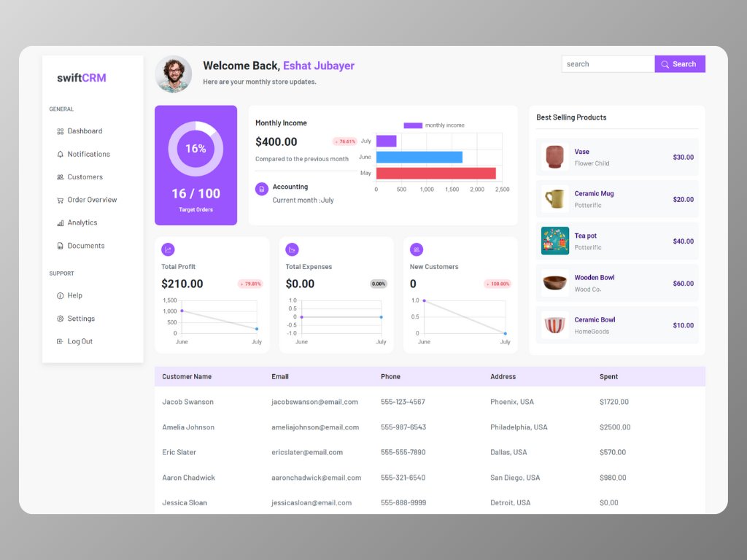The image size is (747, 560).
Task: Click aaronchadwick@email.com email cell
Action: tap(317, 478)
